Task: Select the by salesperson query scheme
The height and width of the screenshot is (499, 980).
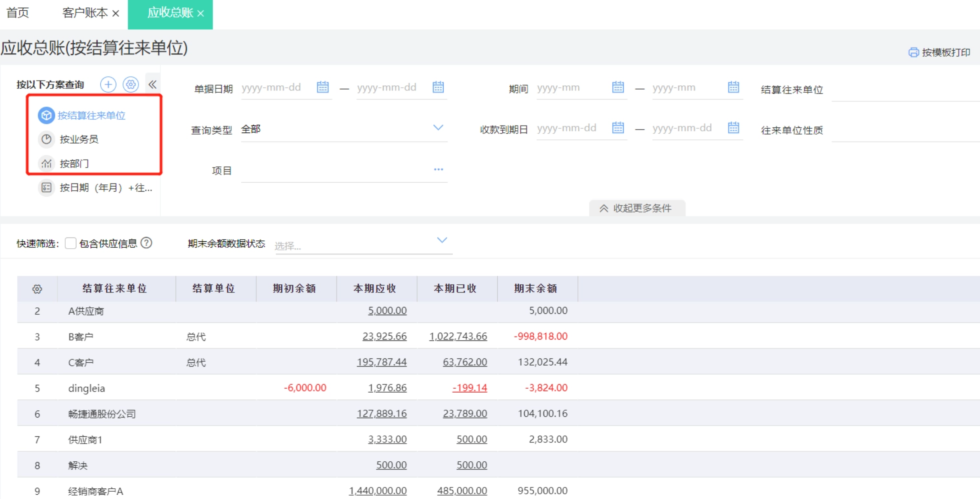Action: point(79,139)
